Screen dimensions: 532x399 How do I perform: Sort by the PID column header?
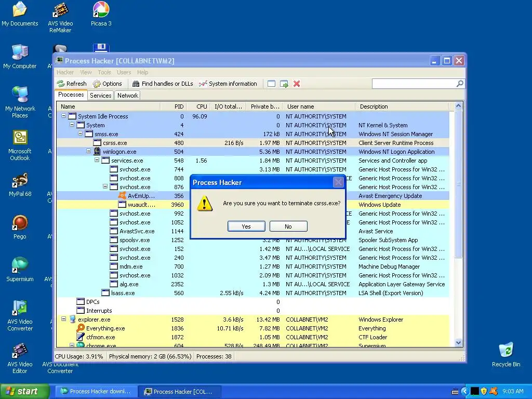pos(174,107)
